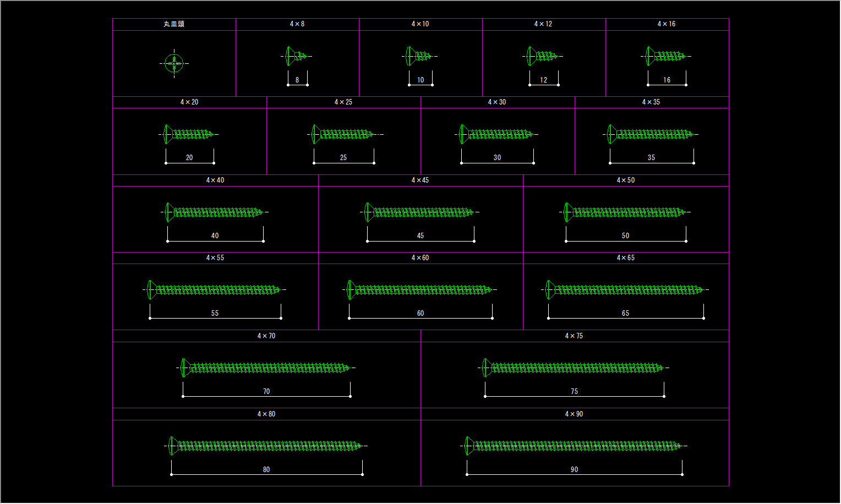The width and height of the screenshot is (841, 504).
Task: Select the 4×35 screw drawing
Action: point(651,134)
